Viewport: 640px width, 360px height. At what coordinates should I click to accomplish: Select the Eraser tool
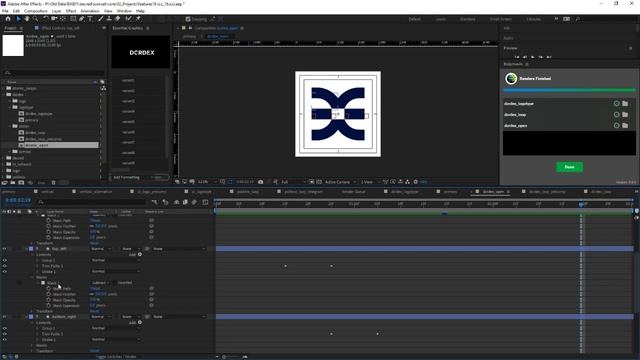[x=118, y=19]
